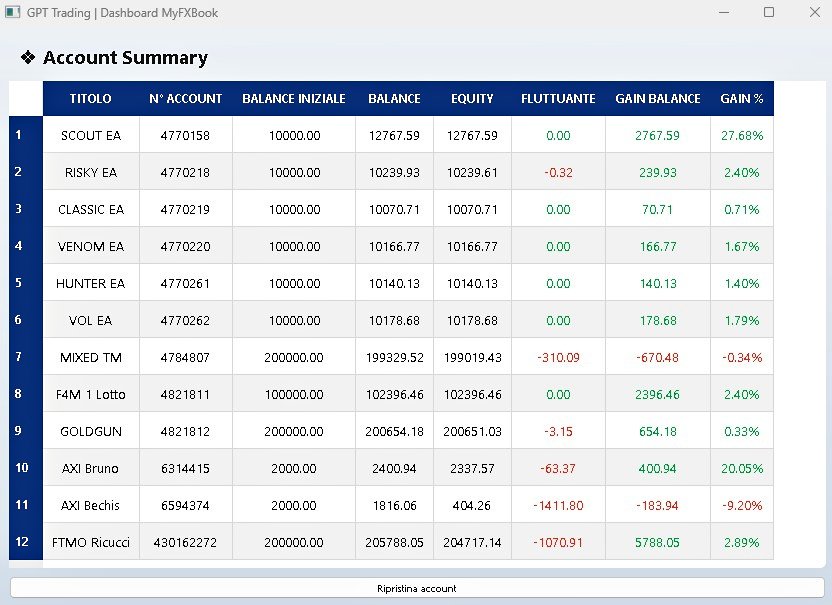
Task: Click the GPT Trading app icon in title bar
Action: [x=12, y=13]
